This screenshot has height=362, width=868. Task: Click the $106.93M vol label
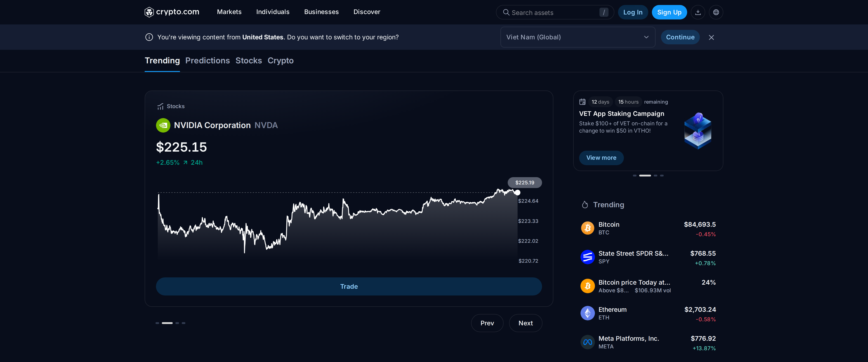(x=652, y=291)
